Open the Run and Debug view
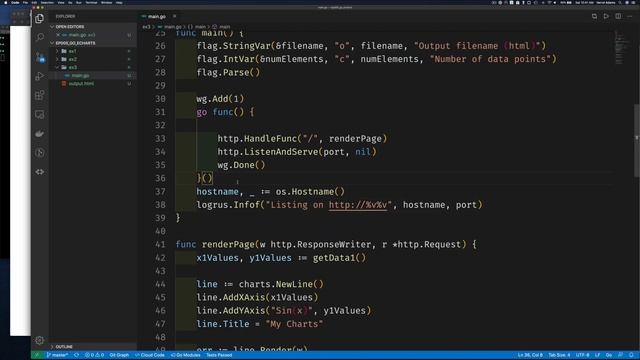The image size is (640, 360). click(40, 76)
